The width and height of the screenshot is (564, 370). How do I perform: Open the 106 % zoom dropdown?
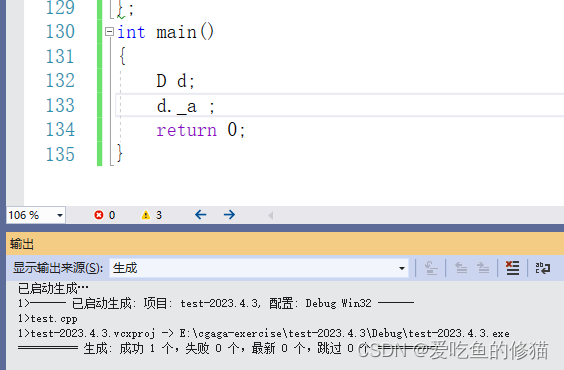pos(60,215)
